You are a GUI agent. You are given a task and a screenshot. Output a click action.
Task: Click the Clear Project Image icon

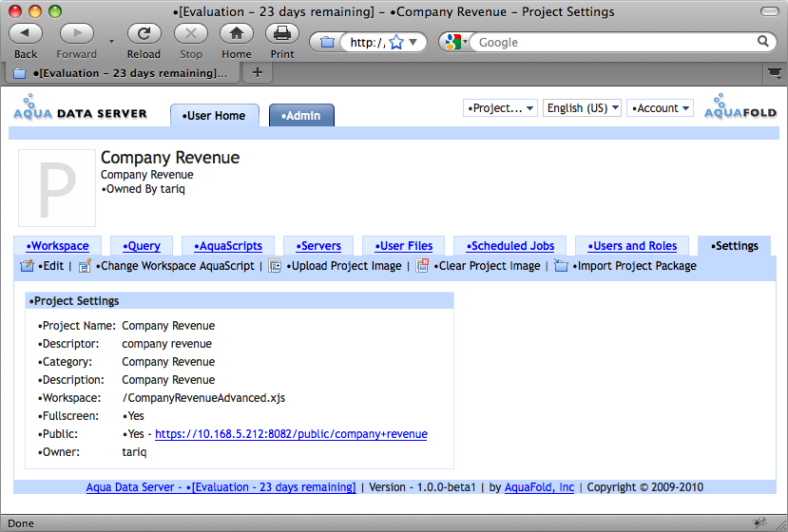click(x=422, y=265)
